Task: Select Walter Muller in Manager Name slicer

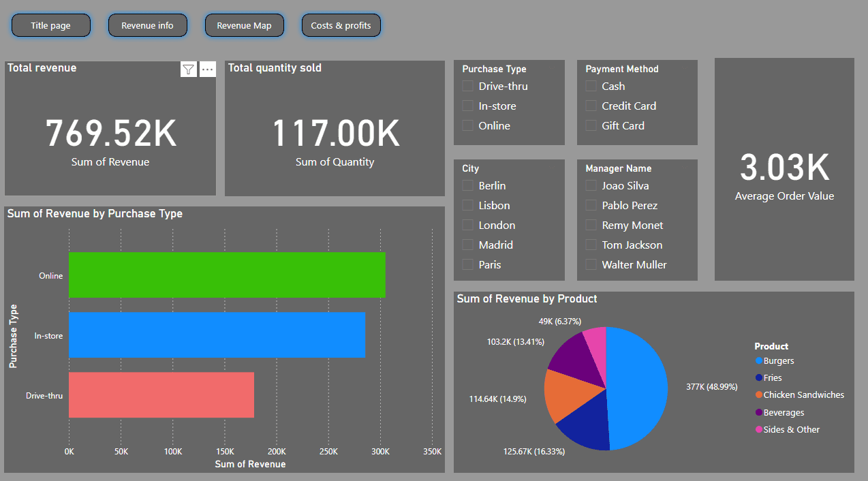Action: [591, 264]
